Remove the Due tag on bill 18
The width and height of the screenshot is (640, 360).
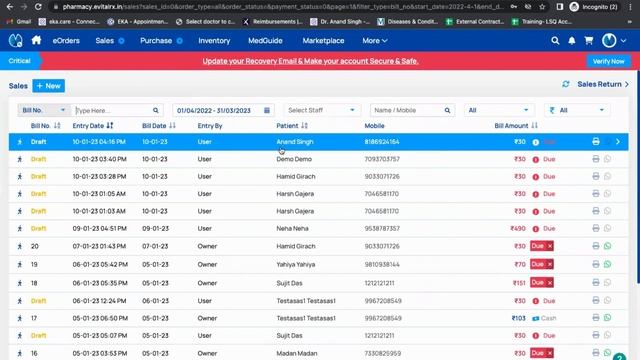550,282
